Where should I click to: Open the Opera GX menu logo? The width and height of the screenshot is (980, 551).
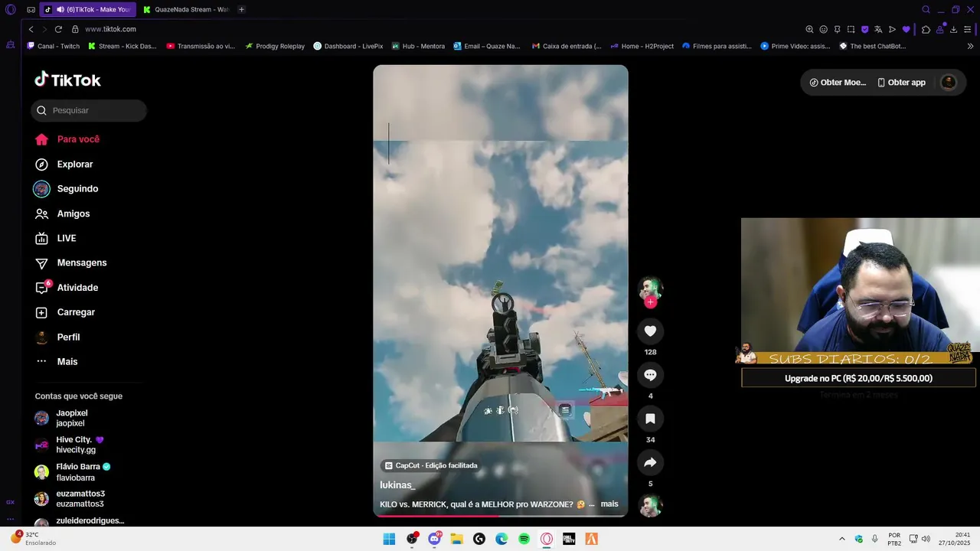pos(10,10)
